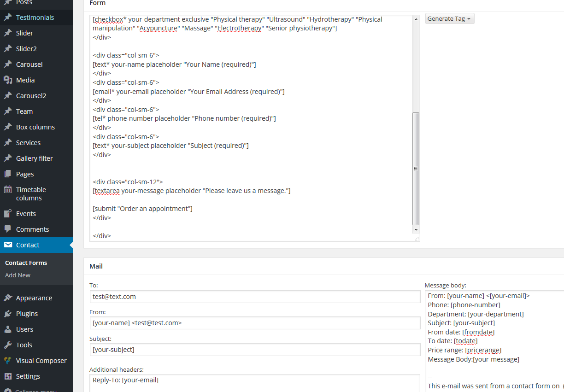Click the Events icon in the sidebar
564x392 pixels.
click(x=8, y=214)
